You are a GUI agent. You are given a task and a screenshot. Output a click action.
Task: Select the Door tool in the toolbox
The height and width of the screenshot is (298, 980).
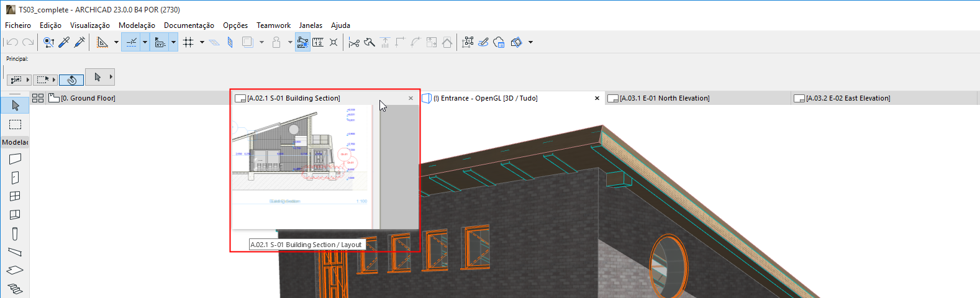click(x=15, y=178)
